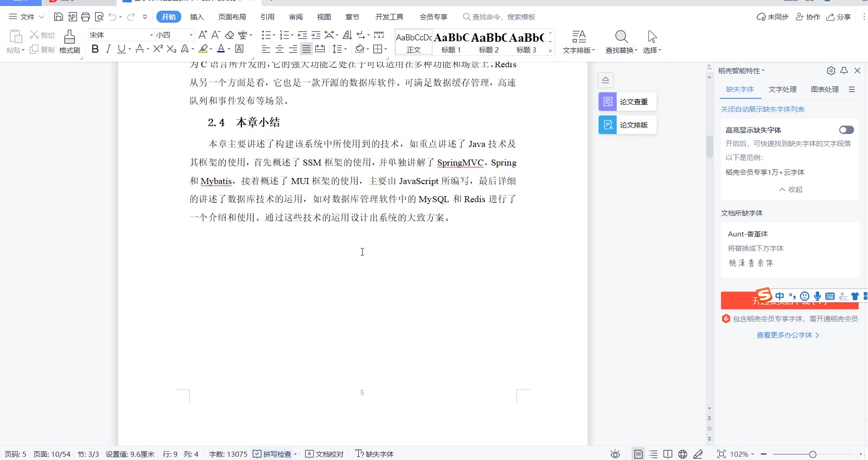868x460 pixels.
Task: Switch to 文字处理 tab in side panel
Action: click(x=782, y=89)
